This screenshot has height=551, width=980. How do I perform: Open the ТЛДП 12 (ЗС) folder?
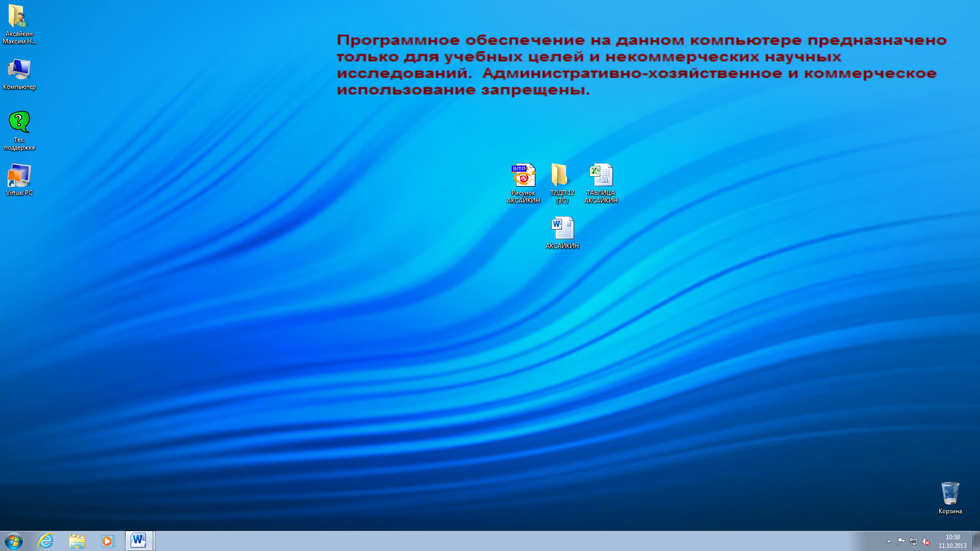[x=562, y=183]
